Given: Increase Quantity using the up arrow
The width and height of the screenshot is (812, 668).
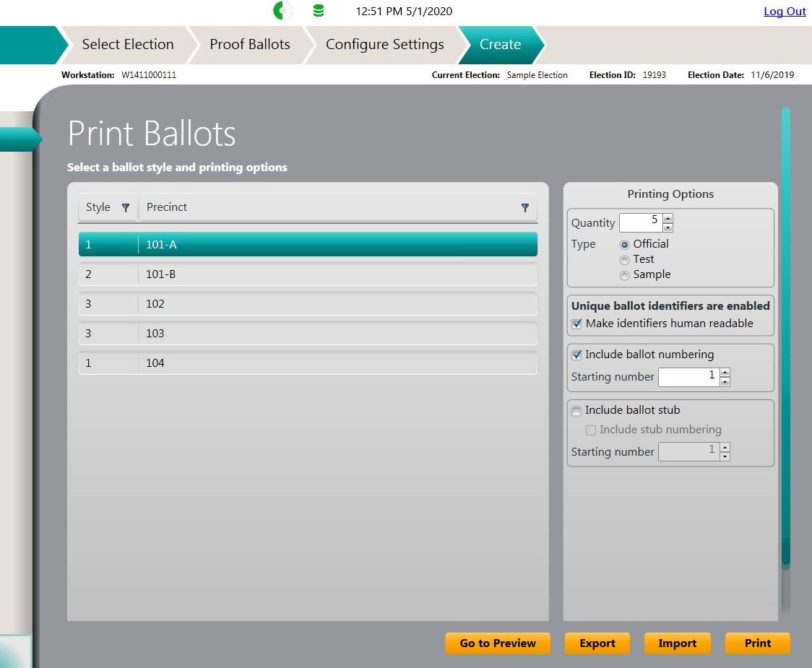Looking at the screenshot, I should click(668, 218).
